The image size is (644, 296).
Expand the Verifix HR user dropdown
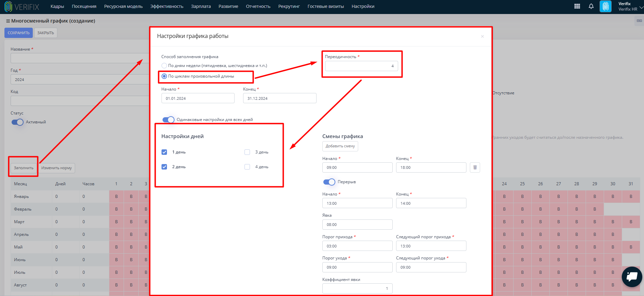641,7
